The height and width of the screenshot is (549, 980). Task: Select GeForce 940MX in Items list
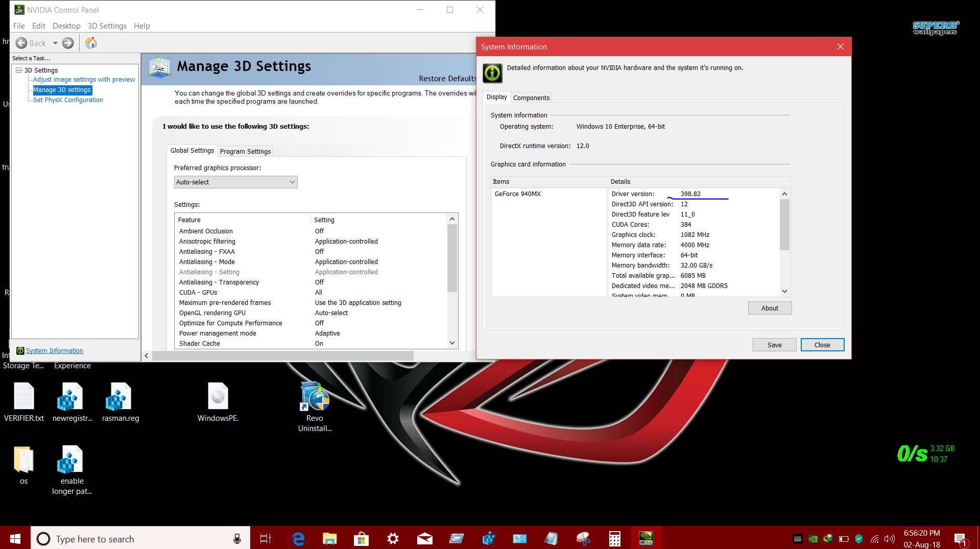coord(517,194)
